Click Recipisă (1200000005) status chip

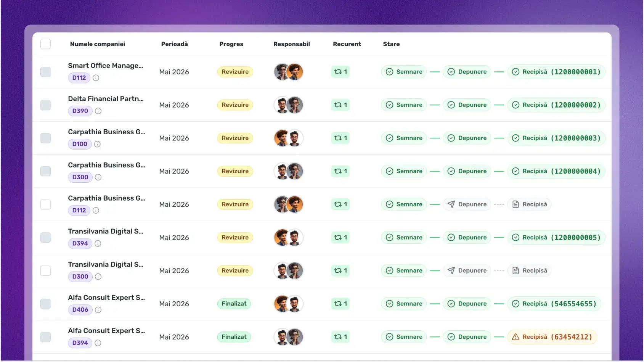tap(556, 237)
